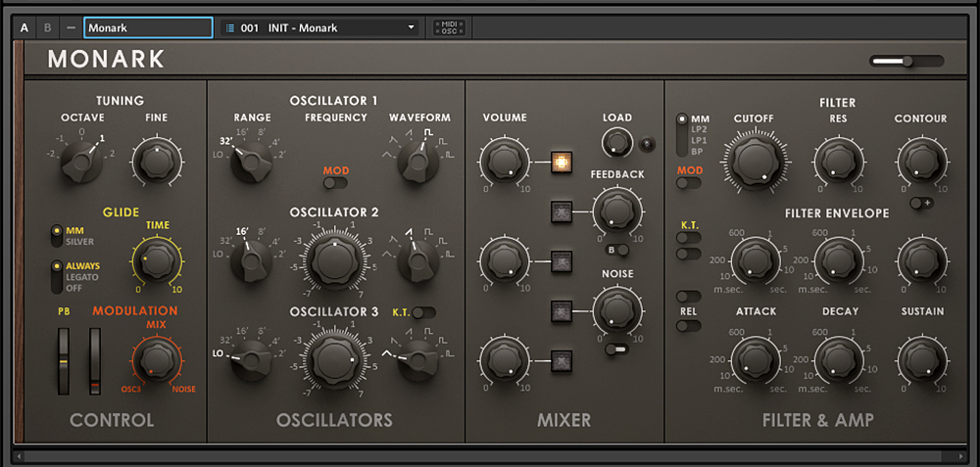The width and height of the screenshot is (980, 467).
Task: Toggle the lower filter K.T. switch
Action: click(688, 253)
